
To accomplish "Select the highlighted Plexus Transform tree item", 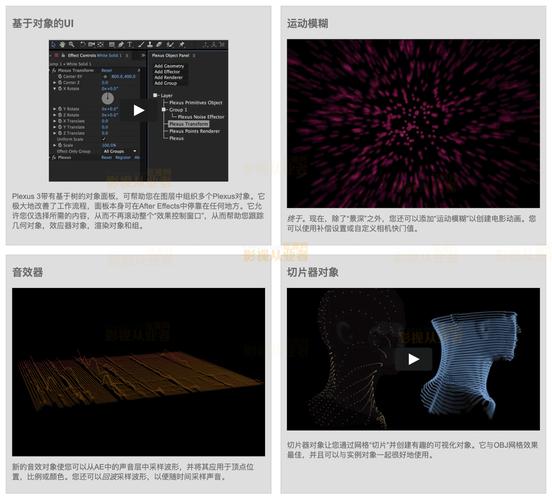I will [189, 124].
